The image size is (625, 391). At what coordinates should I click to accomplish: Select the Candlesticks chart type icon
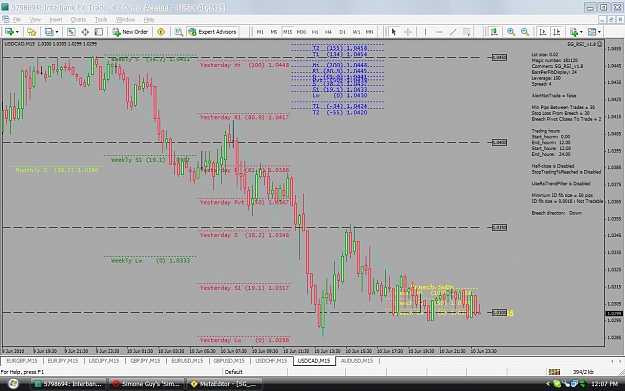[x=494, y=32]
